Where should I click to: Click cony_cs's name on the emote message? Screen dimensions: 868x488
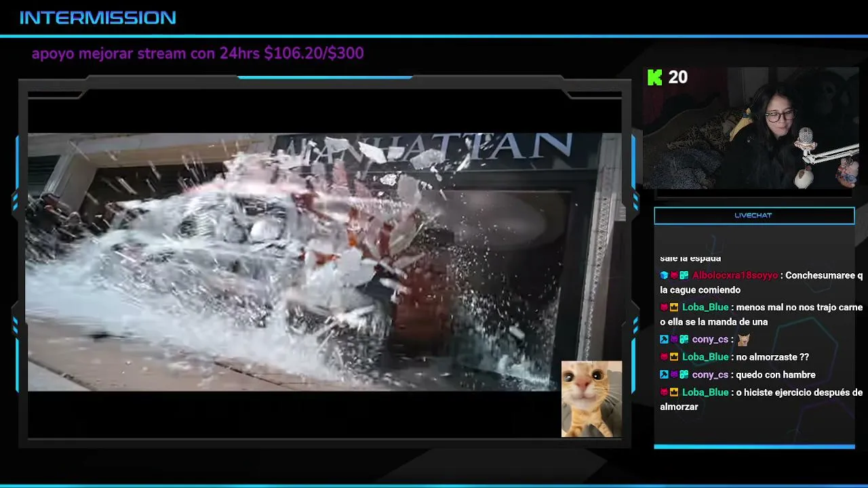[x=710, y=339]
